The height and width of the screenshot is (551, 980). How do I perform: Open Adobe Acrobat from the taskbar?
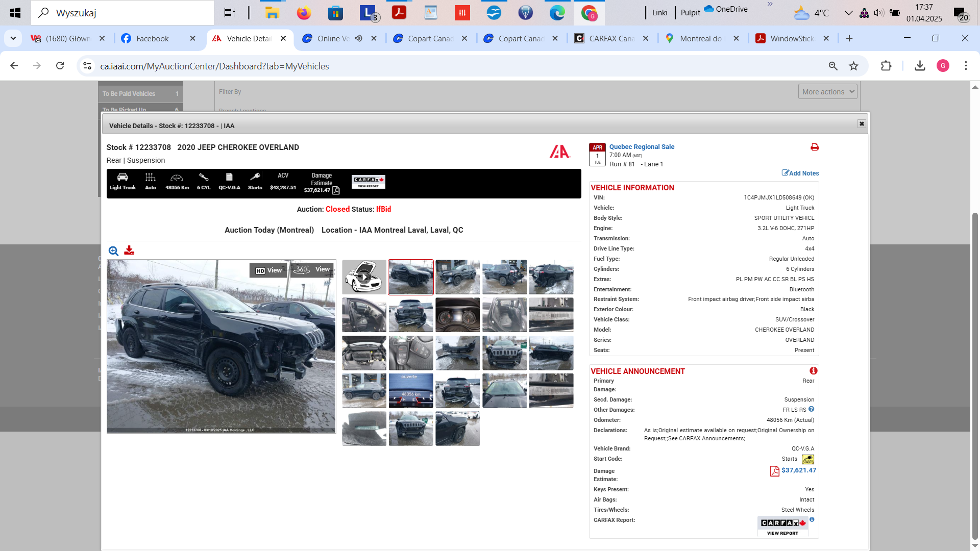pos(399,13)
